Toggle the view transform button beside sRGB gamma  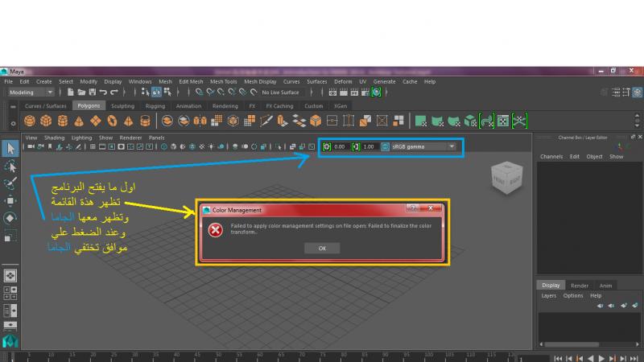[x=385, y=146]
